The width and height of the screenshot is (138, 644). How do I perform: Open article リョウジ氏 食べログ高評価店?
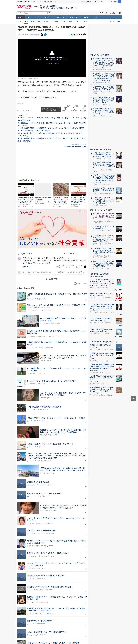pyautogui.click(x=56, y=519)
